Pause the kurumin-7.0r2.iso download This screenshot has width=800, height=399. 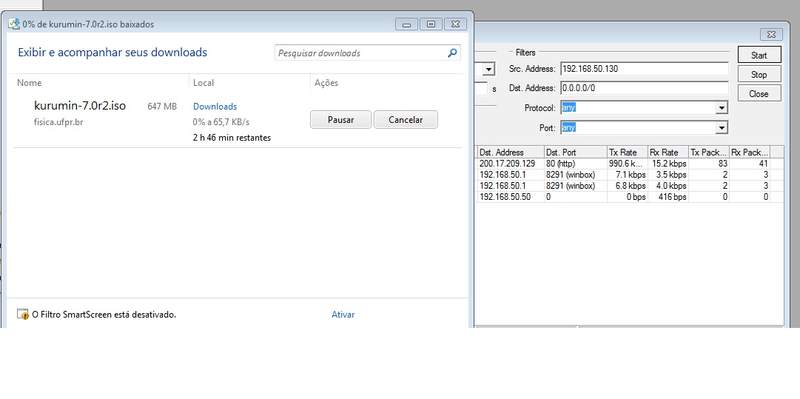point(341,120)
